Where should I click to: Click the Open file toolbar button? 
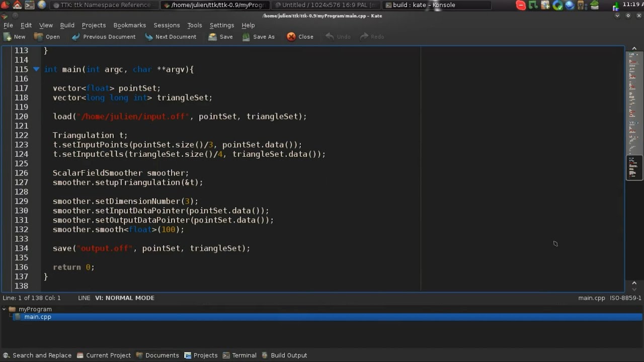coord(47,37)
